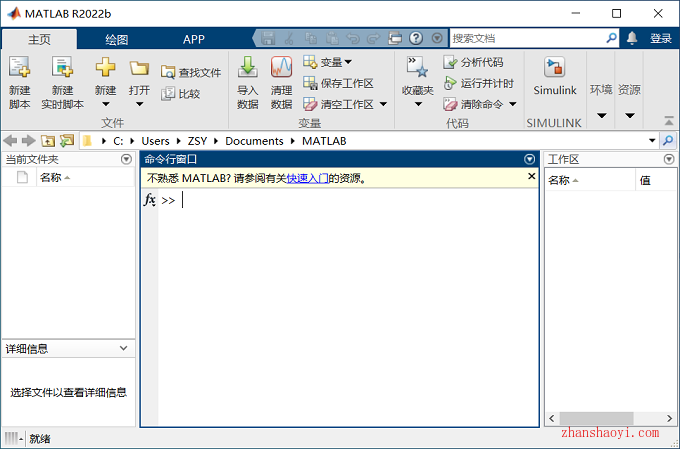
Task: Open the 清理数据 data cleaner
Action: (x=281, y=82)
